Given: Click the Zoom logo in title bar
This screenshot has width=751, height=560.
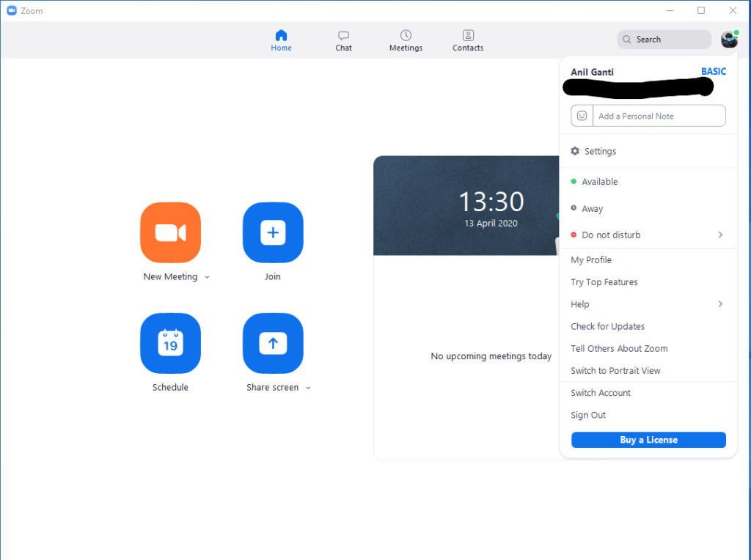Looking at the screenshot, I should pyautogui.click(x=12, y=10).
